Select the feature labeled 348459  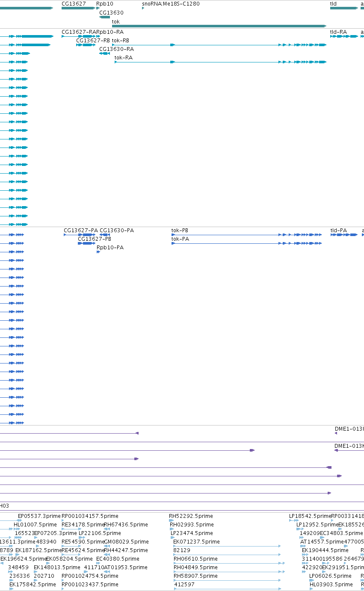[18, 567]
